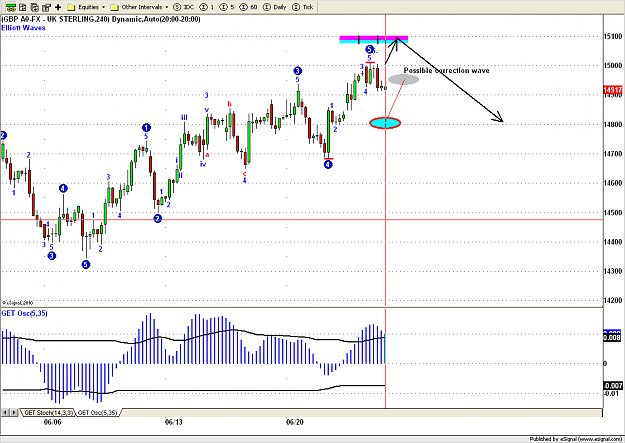Click the -0.007 oscillator value label
The height and width of the screenshot is (443, 625).
(x=613, y=386)
